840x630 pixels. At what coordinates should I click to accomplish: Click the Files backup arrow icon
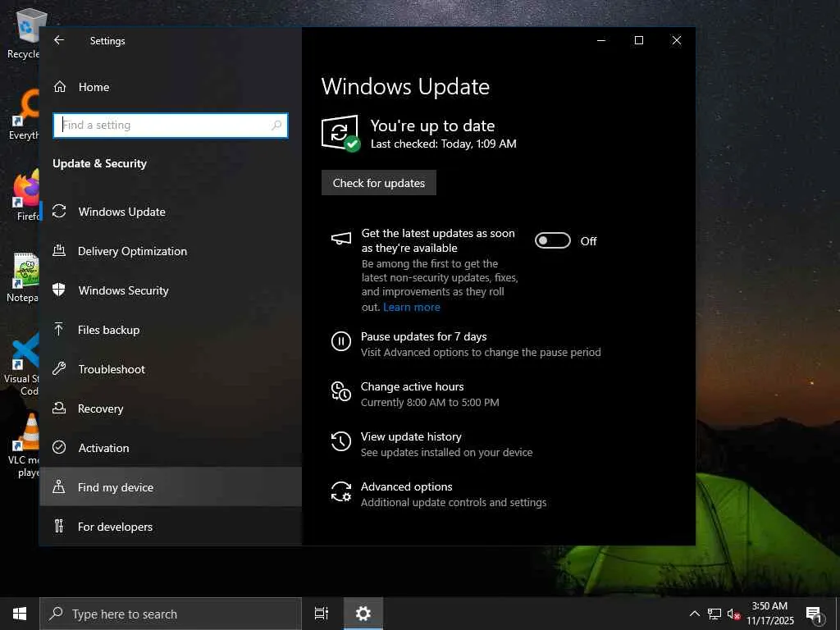(59, 329)
